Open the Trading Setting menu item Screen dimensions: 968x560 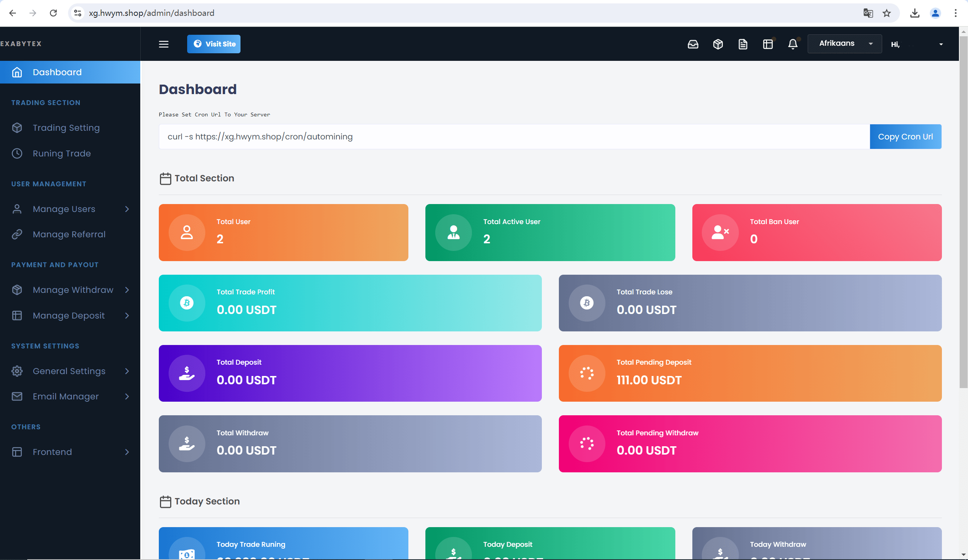tap(66, 127)
